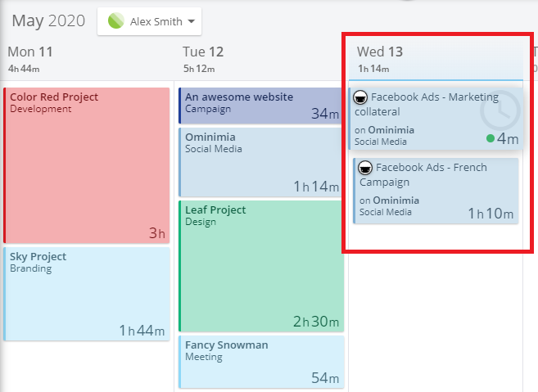Open the Ominimia Social Media entry on Tuesday
The height and width of the screenshot is (392, 538).
click(260, 162)
